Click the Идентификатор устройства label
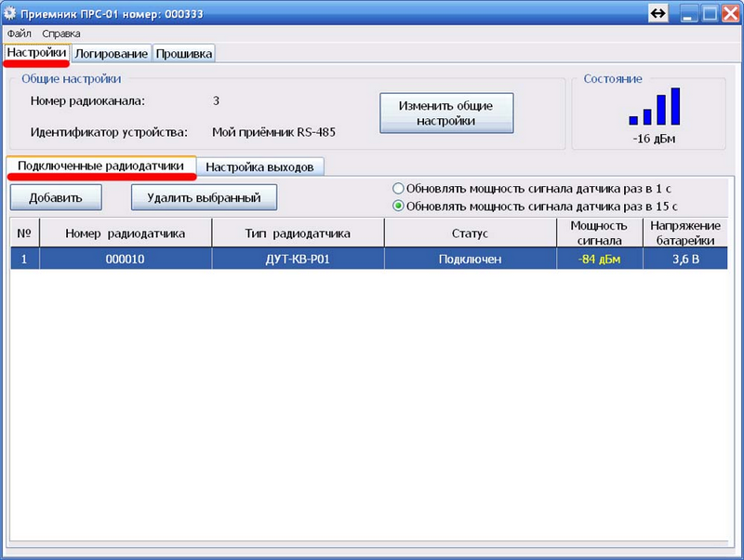 pyautogui.click(x=109, y=132)
